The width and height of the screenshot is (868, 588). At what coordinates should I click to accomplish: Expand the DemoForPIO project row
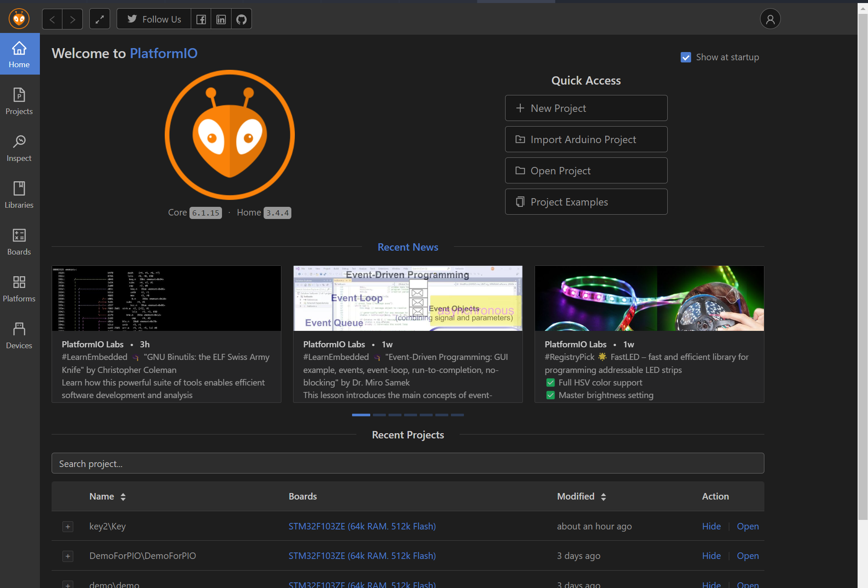68,556
